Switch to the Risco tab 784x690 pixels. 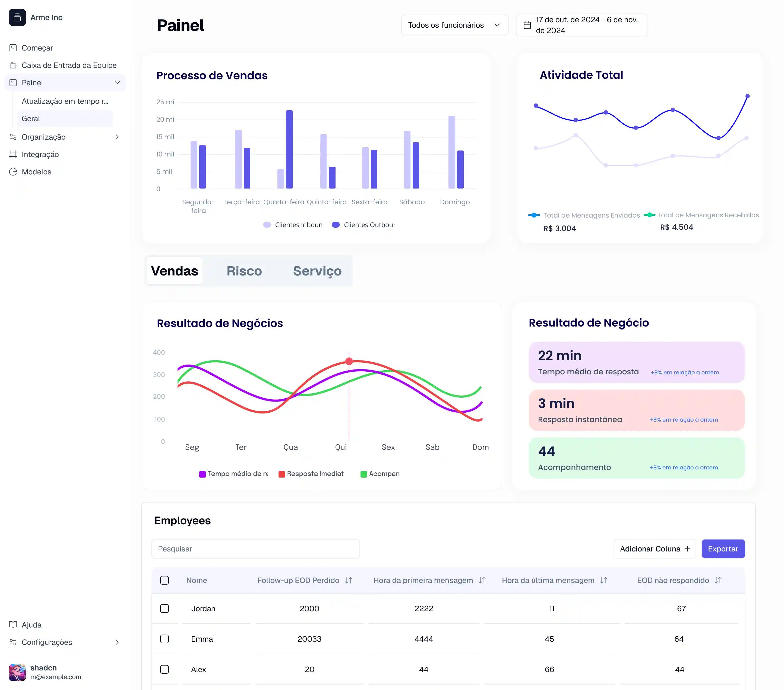pos(244,271)
